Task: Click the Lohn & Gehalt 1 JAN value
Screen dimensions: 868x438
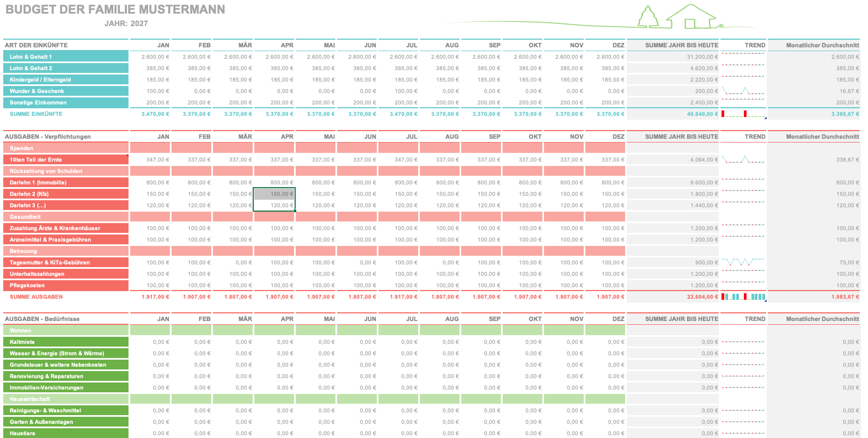Action: (150, 57)
